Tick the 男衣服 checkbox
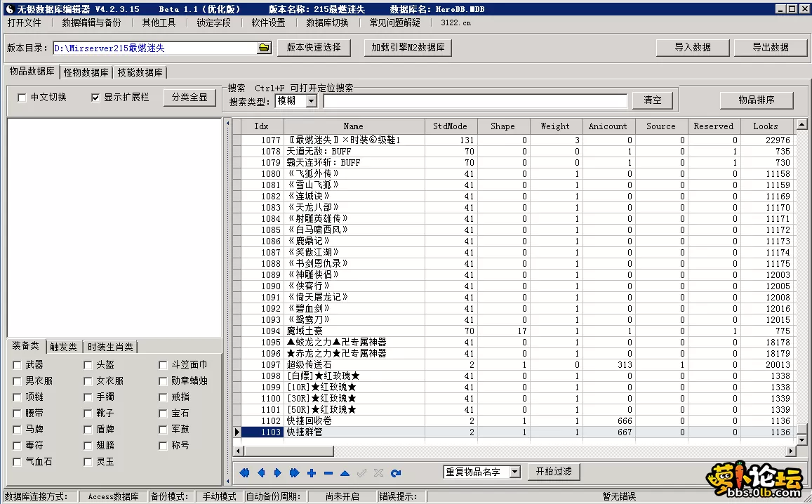Image resolution: width=812 pixels, height=504 pixels. (x=17, y=381)
